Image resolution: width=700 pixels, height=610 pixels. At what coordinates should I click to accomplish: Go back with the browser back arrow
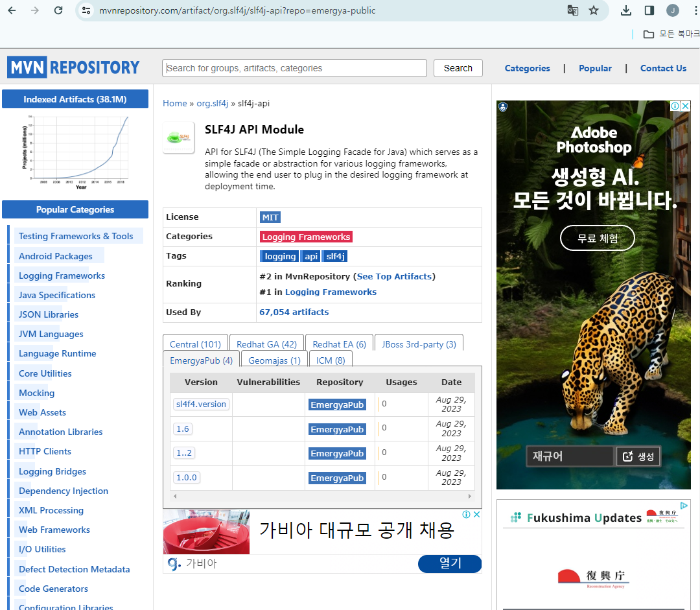coord(12,10)
